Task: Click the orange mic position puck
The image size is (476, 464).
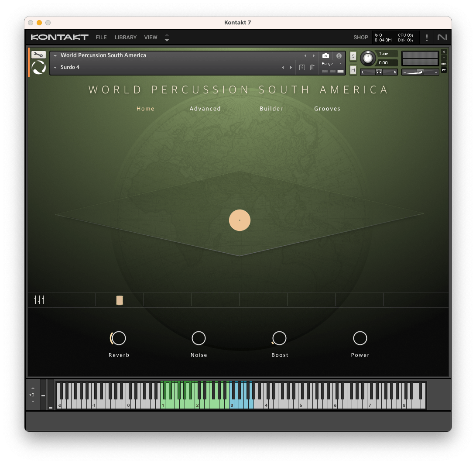Action: [x=240, y=220]
